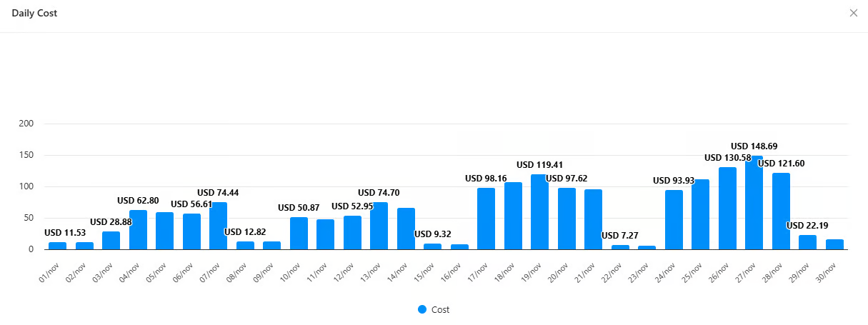
Task: Click the 28/nov cost bar
Action: (781, 211)
